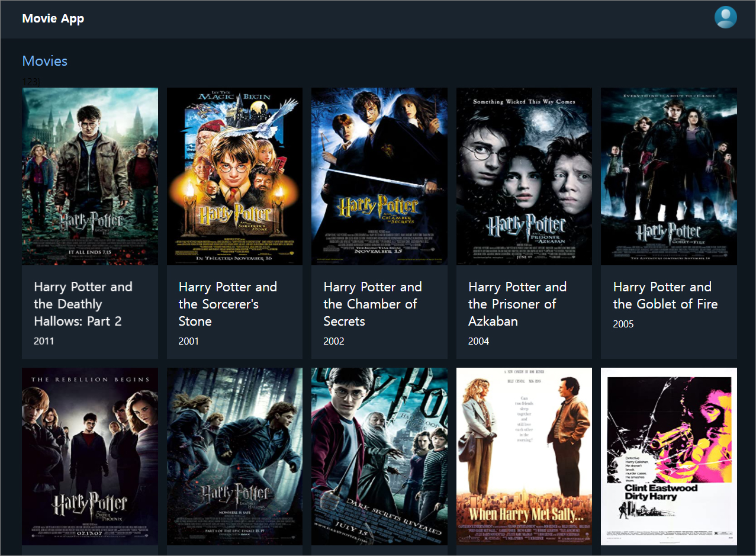Click title 'Harry Potter and the Goblet of Fire'
The width and height of the screenshot is (756, 556).
tap(665, 295)
